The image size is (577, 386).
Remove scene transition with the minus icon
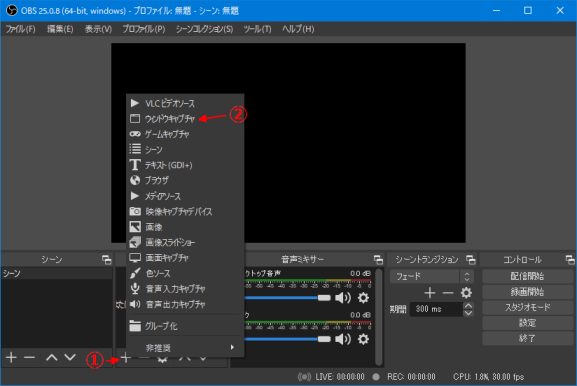[x=448, y=293]
